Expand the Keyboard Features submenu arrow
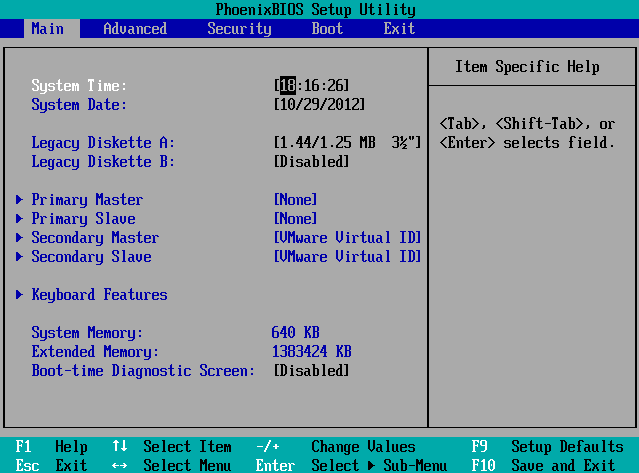Image resolution: width=639 pixels, height=473 pixels. pos(19,295)
